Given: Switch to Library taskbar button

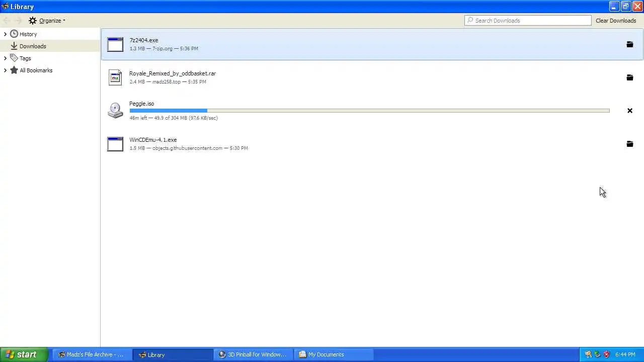Looking at the screenshot, I should 173,354.
